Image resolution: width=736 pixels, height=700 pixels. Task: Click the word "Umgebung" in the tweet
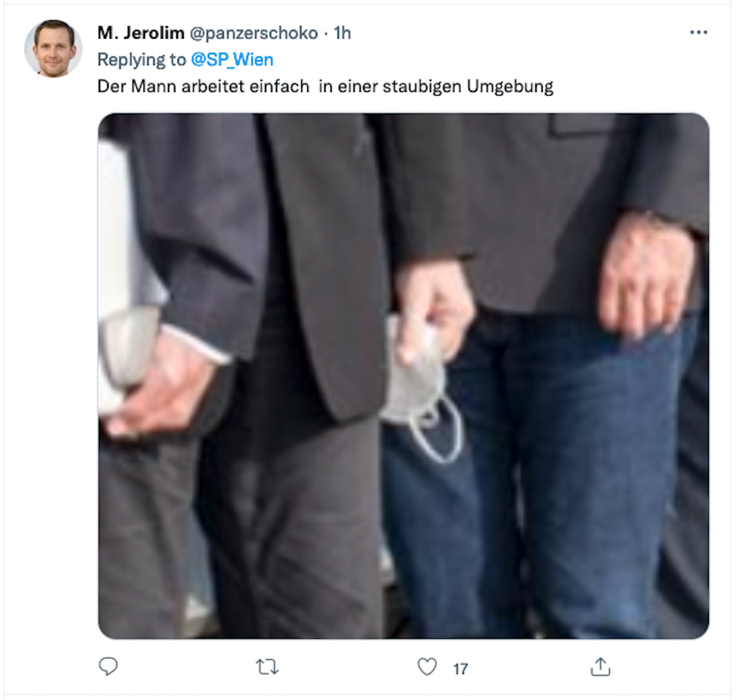click(510, 87)
